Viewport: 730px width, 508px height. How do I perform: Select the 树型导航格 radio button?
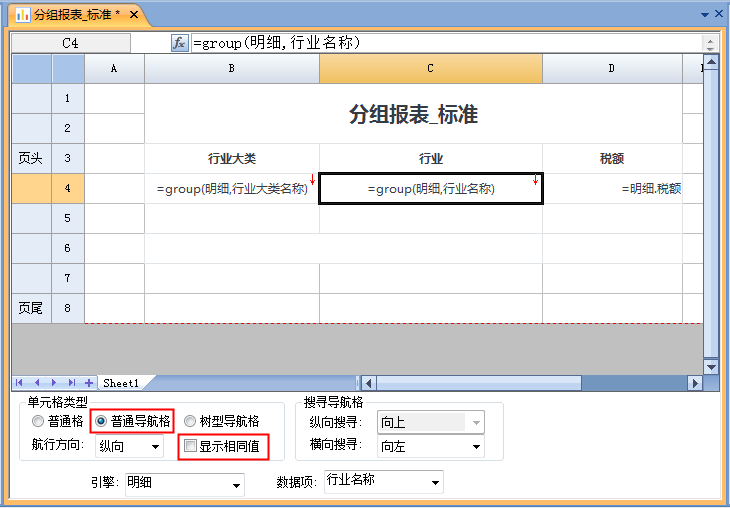190,422
